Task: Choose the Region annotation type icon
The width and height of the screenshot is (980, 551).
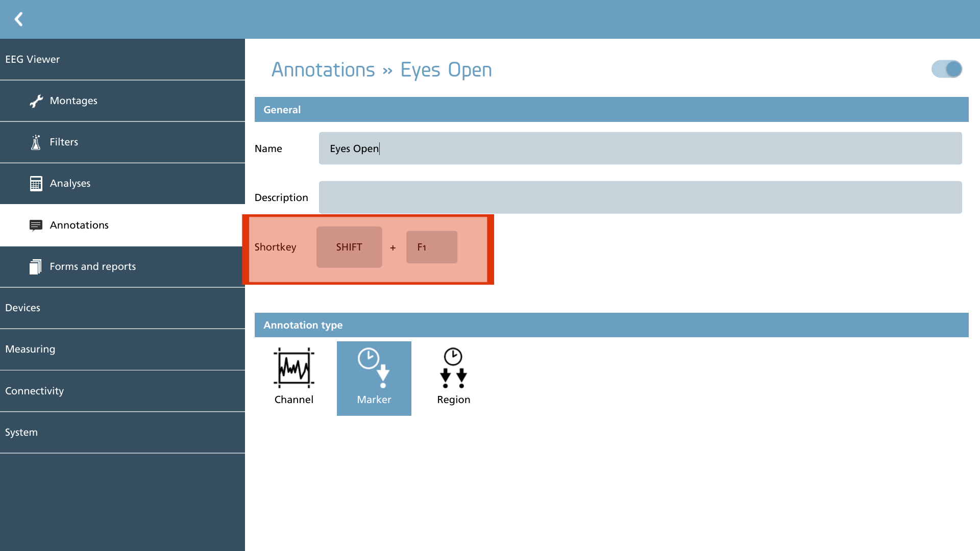Action: click(453, 368)
